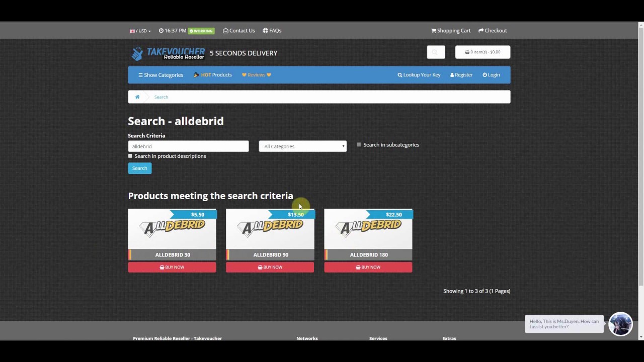Open the currency USD dropdown

point(140,31)
